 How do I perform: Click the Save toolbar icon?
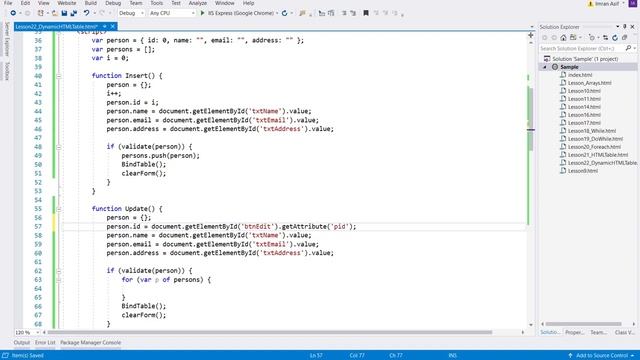tap(64, 13)
